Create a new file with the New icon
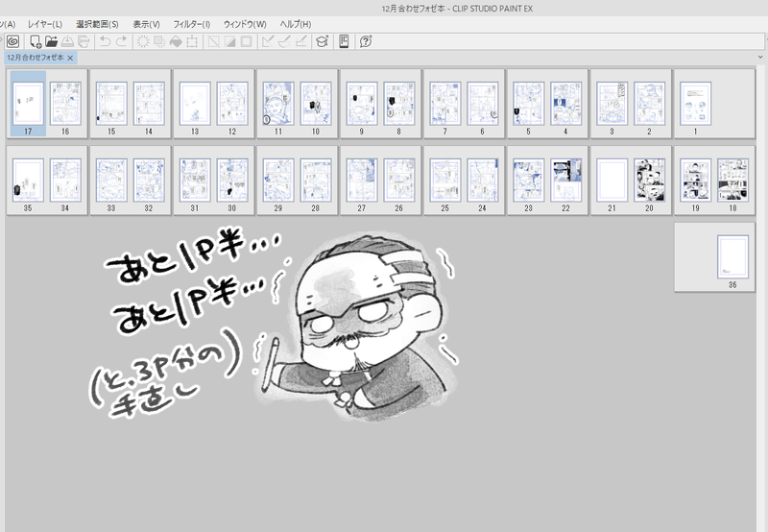The height and width of the screenshot is (532, 768). point(36,41)
